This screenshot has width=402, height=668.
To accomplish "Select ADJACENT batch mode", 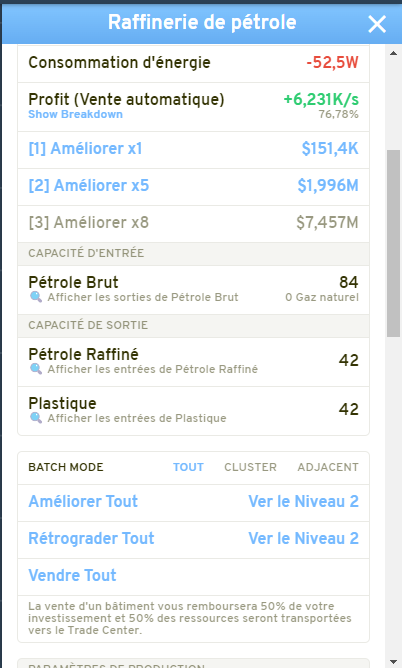I will (x=328, y=467).
